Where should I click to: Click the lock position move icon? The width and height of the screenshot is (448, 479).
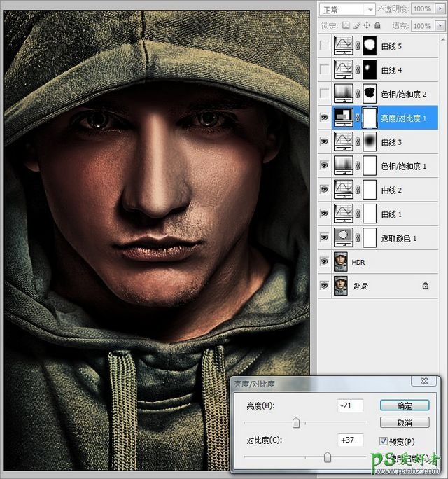(367, 26)
